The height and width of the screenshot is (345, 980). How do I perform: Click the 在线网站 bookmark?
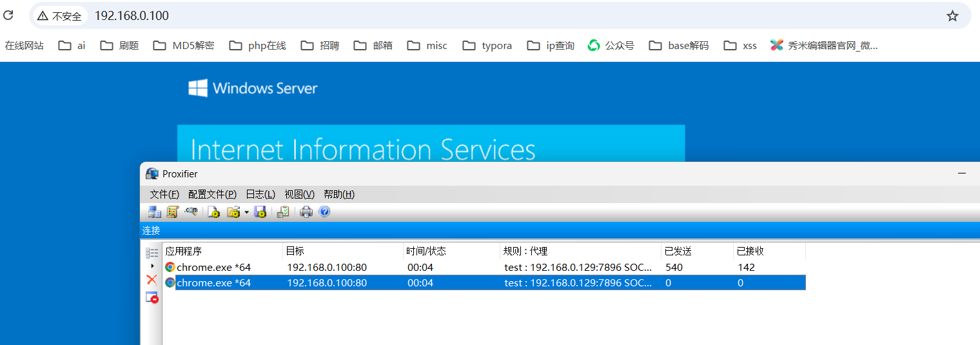click(x=24, y=45)
